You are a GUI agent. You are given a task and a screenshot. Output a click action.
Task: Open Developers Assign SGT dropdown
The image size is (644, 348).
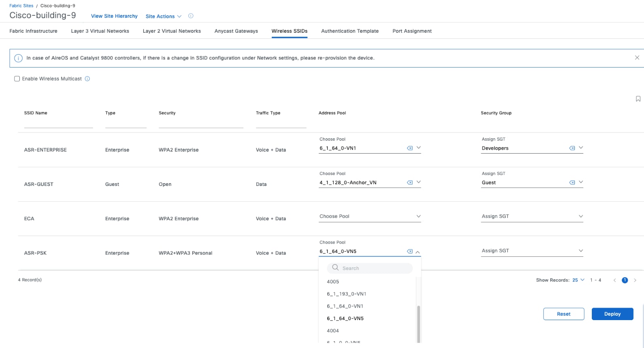(x=581, y=148)
